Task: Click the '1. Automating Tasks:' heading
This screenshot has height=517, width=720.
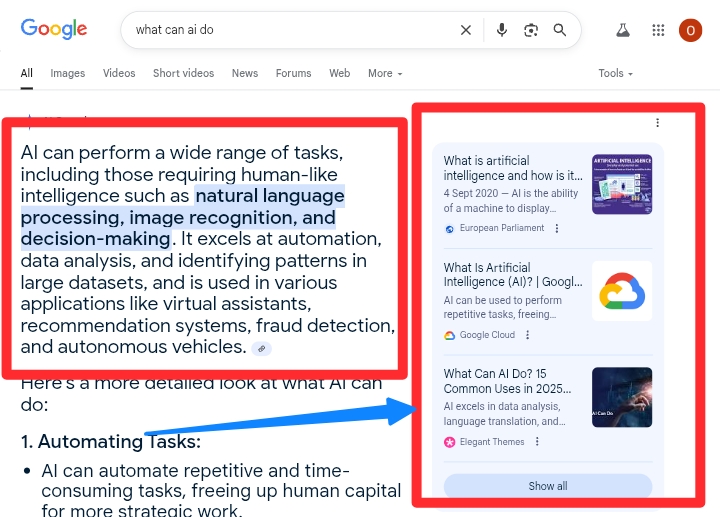Action: click(111, 442)
